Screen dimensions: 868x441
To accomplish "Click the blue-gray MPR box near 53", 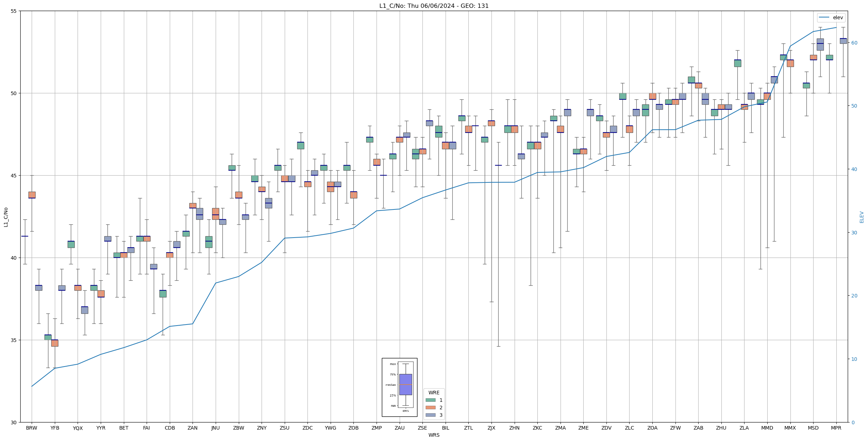I will 843,41.
